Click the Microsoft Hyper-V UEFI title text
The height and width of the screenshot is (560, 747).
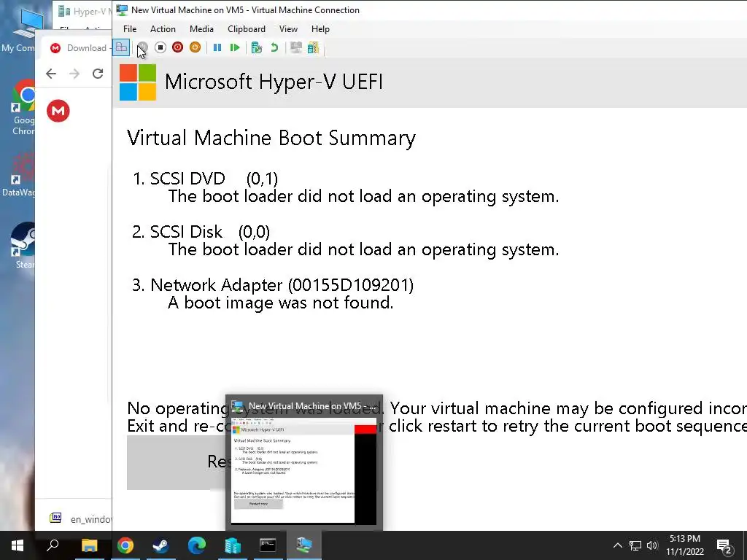coord(274,82)
